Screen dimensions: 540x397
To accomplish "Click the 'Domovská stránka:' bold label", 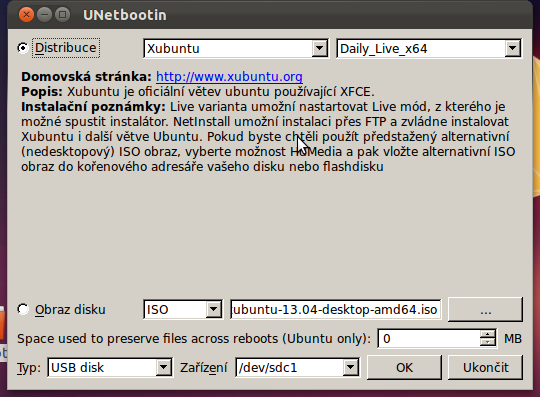I will (x=86, y=77).
